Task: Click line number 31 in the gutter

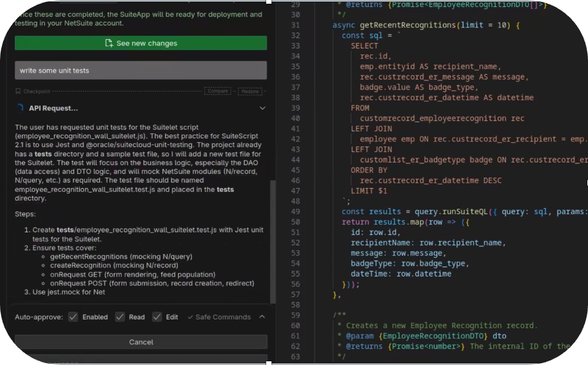Action: point(295,25)
